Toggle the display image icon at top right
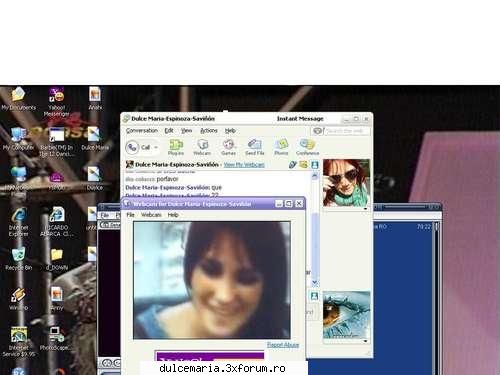 [x=315, y=165]
